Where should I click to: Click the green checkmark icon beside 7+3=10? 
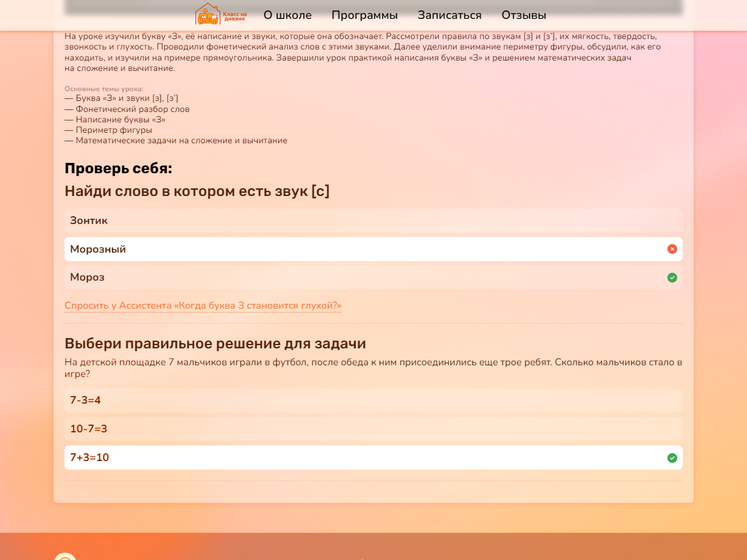point(672,458)
